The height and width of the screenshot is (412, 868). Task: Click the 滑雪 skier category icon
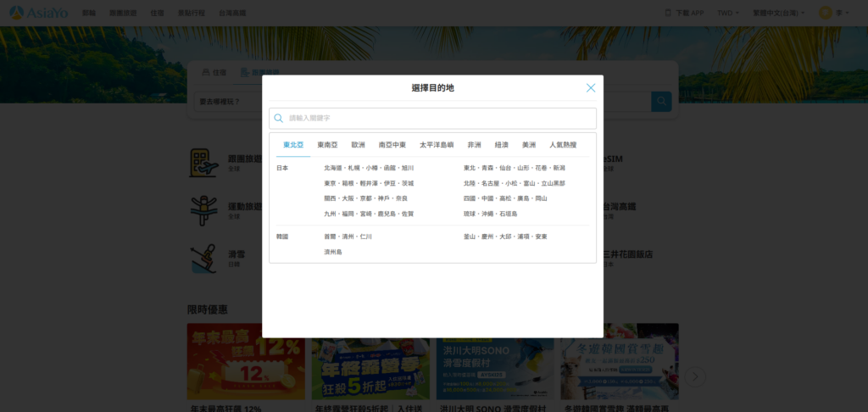pyautogui.click(x=203, y=259)
